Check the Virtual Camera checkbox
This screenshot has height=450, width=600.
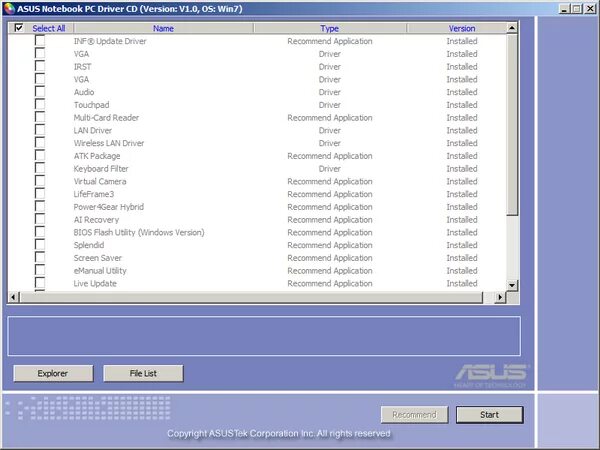pyautogui.click(x=40, y=181)
